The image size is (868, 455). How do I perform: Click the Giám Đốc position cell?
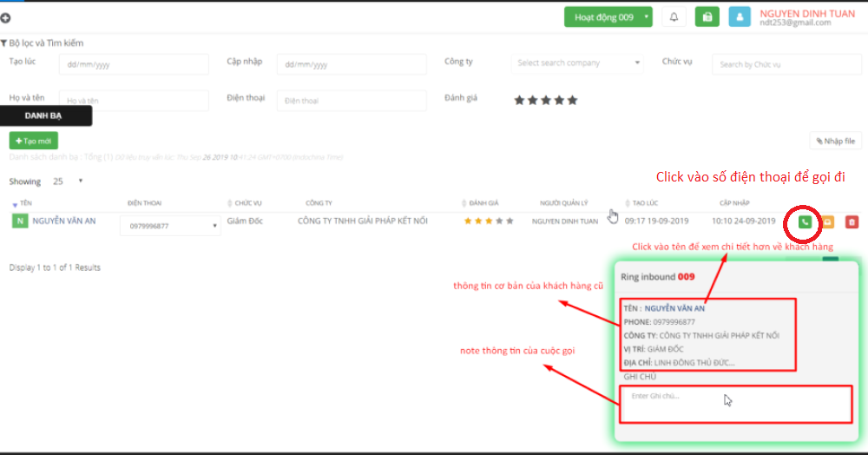pos(245,221)
